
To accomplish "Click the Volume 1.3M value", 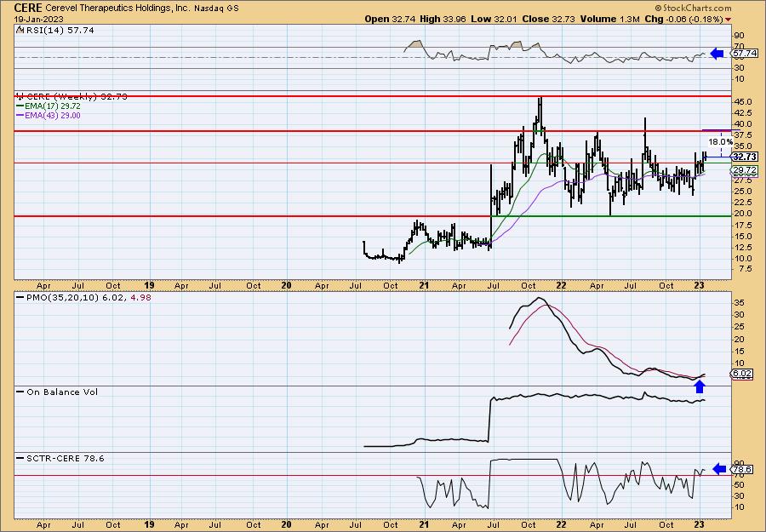I will coord(609,19).
